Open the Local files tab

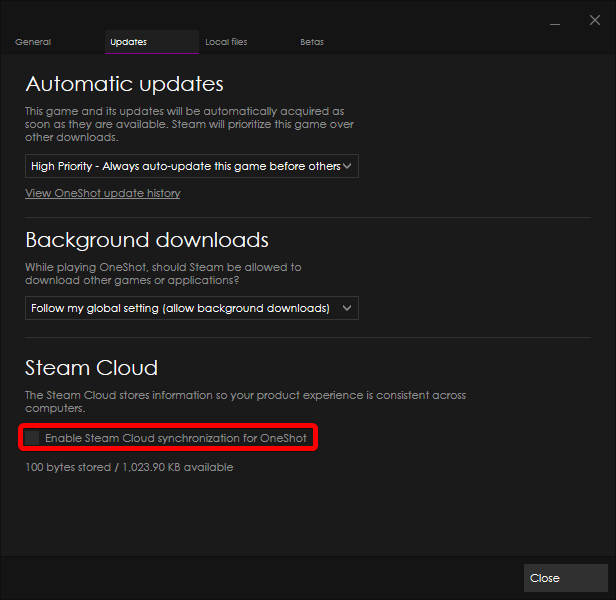coord(226,42)
